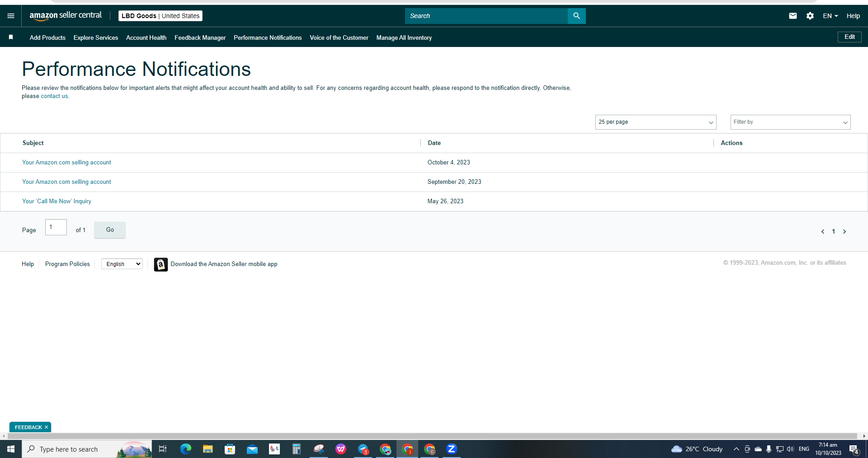The image size is (868, 458).
Task: Open Voice of the Customer
Action: coord(339,37)
